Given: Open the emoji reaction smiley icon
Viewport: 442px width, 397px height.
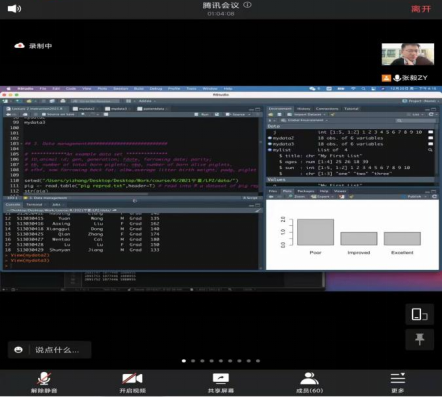Looking at the screenshot, I should (18, 350).
